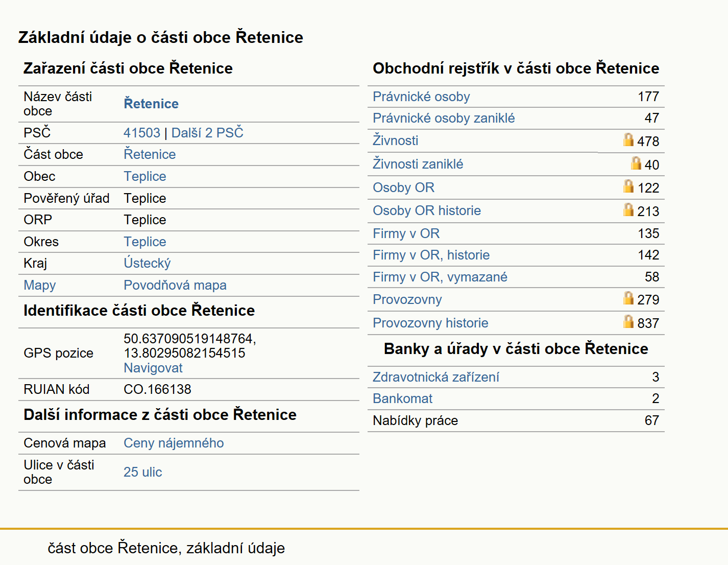
Task: Click count 135 for Firmy v OR
Action: [648, 233]
